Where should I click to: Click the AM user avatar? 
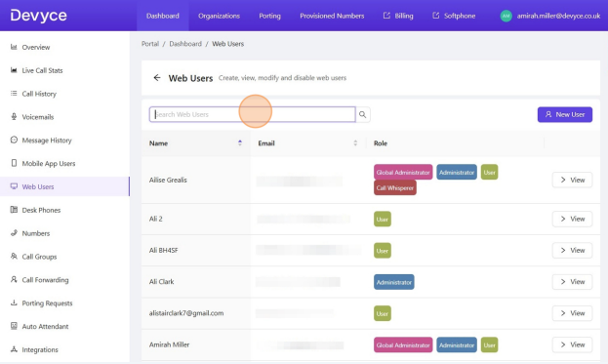tap(506, 16)
